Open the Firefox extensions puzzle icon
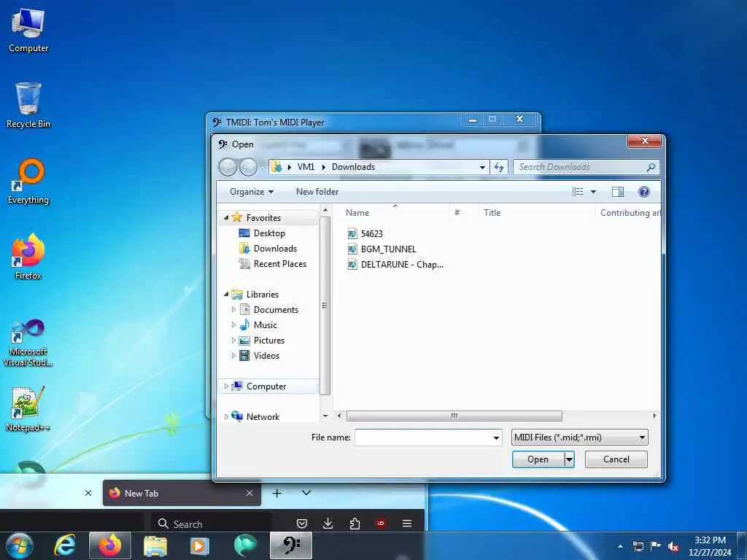The height and width of the screenshot is (560, 747). (355, 524)
